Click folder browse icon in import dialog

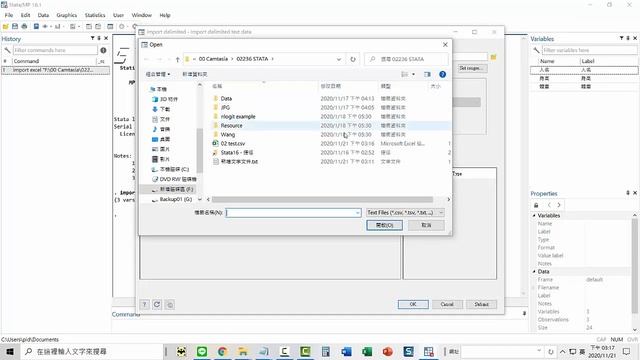tap(493, 57)
